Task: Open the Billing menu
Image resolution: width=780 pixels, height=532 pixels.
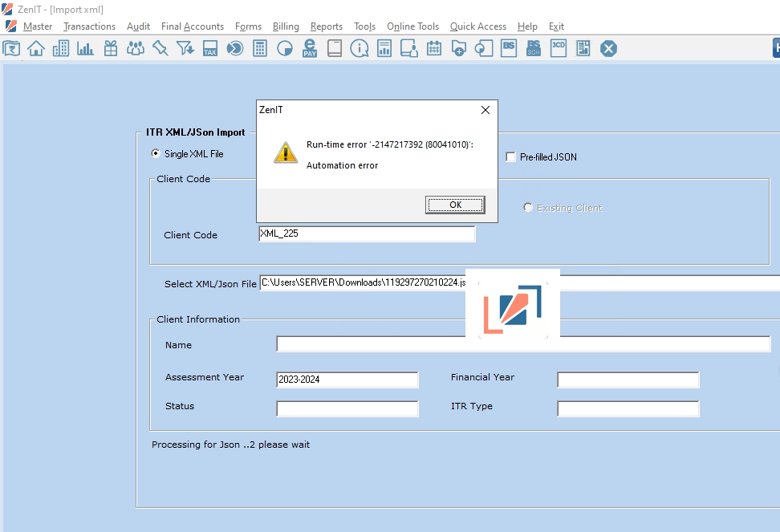Action: (286, 26)
